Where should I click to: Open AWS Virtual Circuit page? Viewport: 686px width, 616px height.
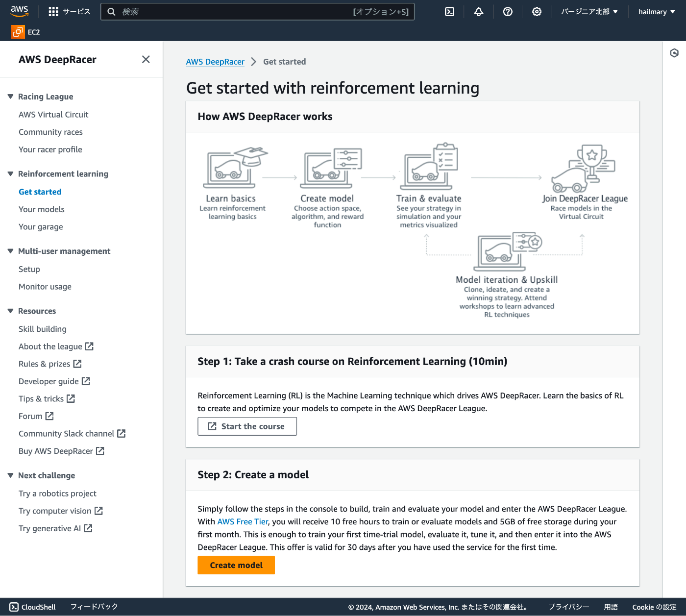[53, 115]
